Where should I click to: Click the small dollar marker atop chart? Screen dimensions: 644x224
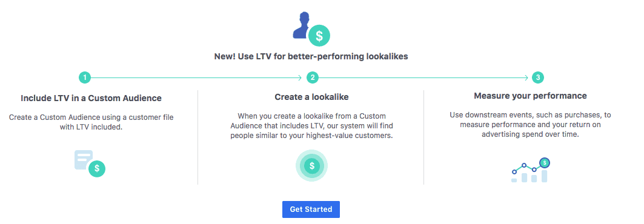click(545, 163)
